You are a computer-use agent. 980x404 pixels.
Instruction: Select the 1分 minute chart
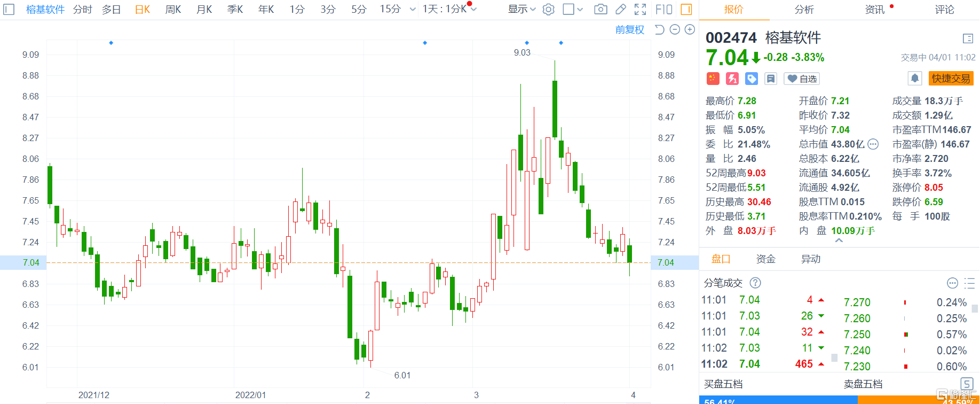[297, 9]
